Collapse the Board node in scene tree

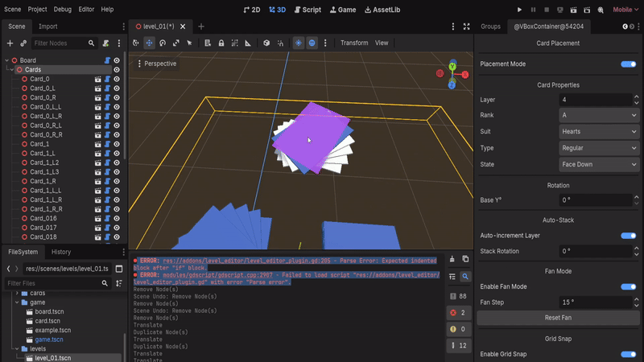(x=6, y=60)
